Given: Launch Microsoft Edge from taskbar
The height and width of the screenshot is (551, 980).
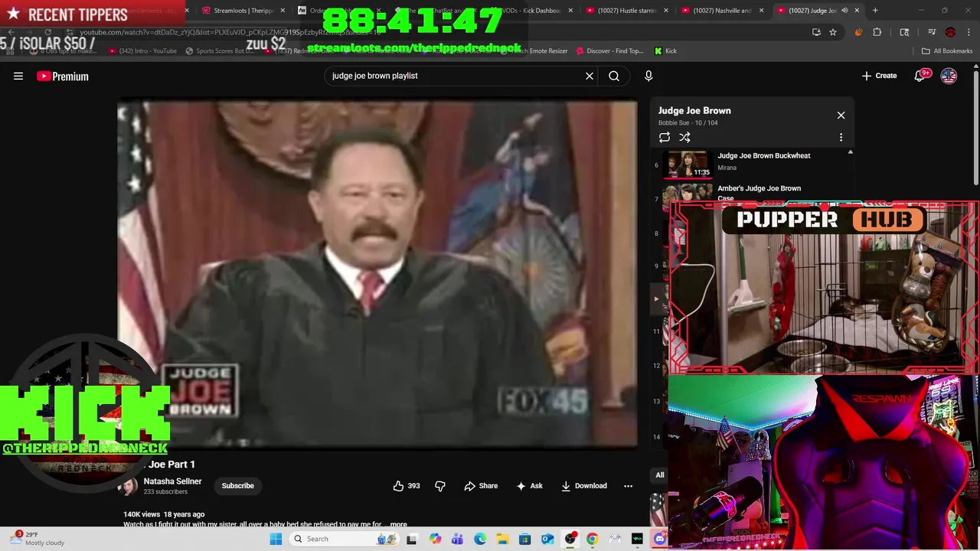Looking at the screenshot, I should click(x=480, y=539).
